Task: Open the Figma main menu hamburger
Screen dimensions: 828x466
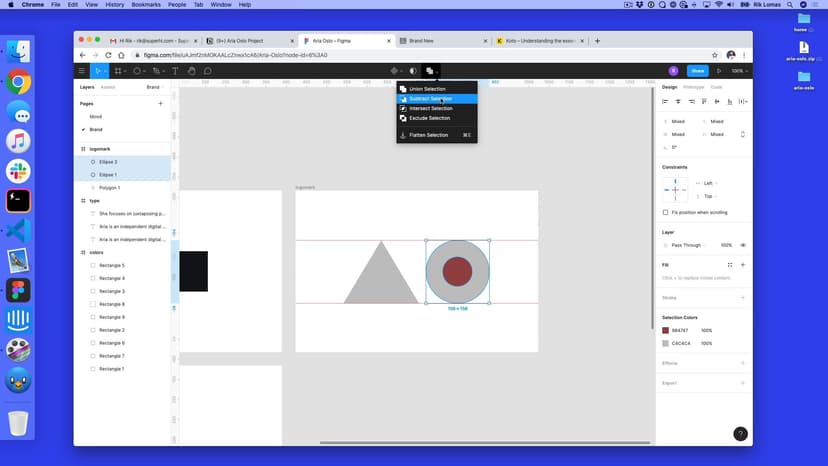Action: 82,71
